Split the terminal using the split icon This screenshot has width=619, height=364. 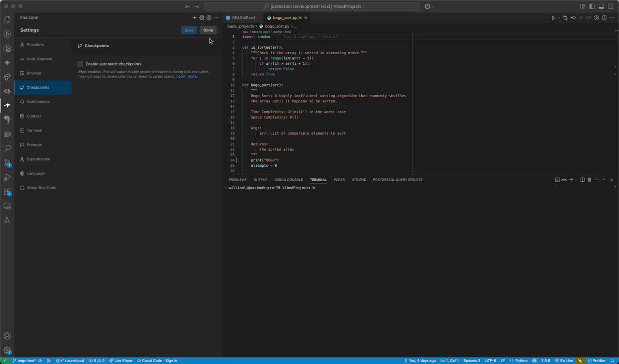[582, 180]
